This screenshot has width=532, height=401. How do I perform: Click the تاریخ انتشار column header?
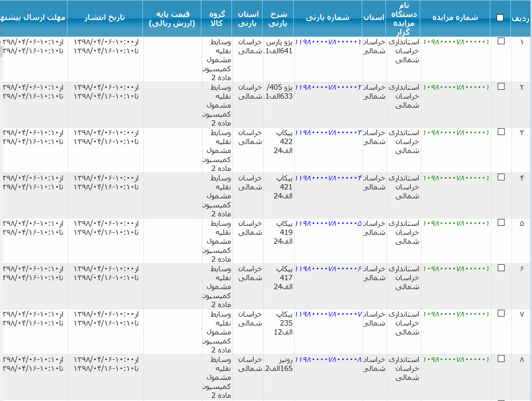pyautogui.click(x=105, y=17)
